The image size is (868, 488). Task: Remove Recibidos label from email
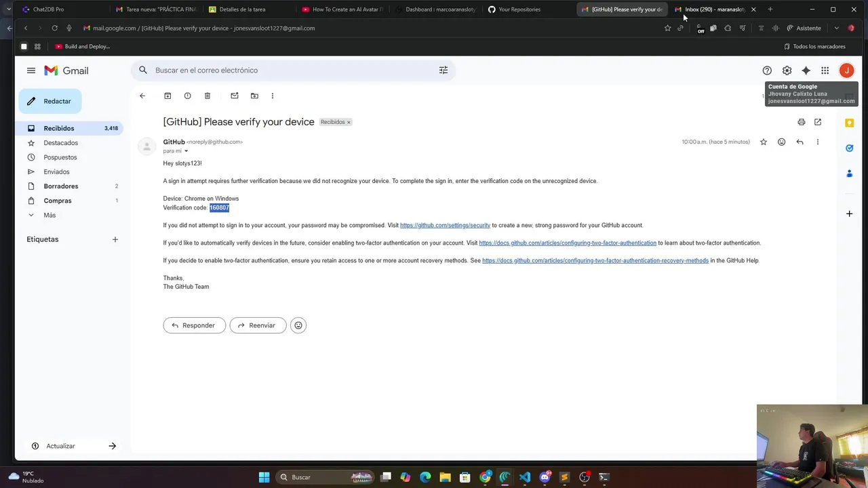coord(349,122)
